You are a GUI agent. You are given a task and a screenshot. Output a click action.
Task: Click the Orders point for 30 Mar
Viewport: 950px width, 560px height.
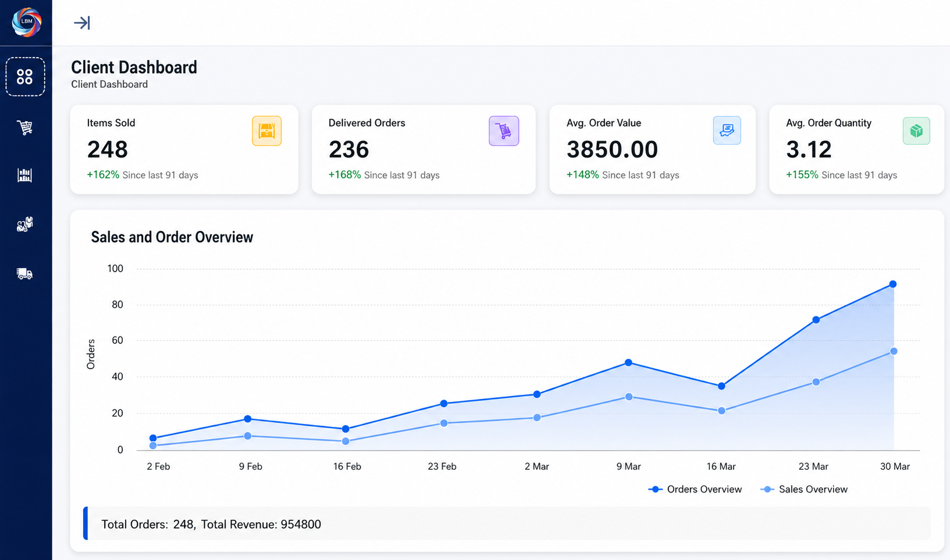pyautogui.click(x=893, y=284)
